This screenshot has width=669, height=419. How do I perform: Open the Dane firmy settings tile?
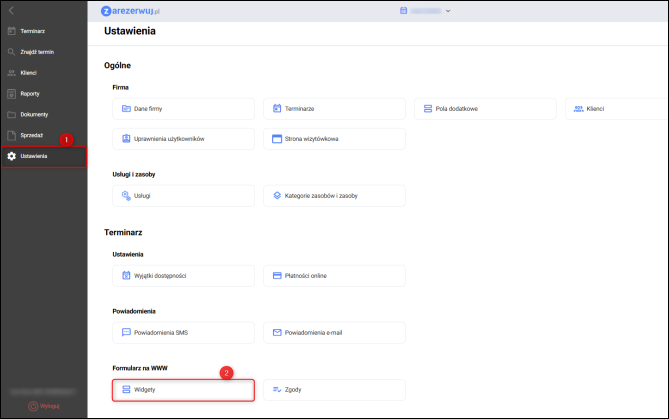tap(184, 108)
